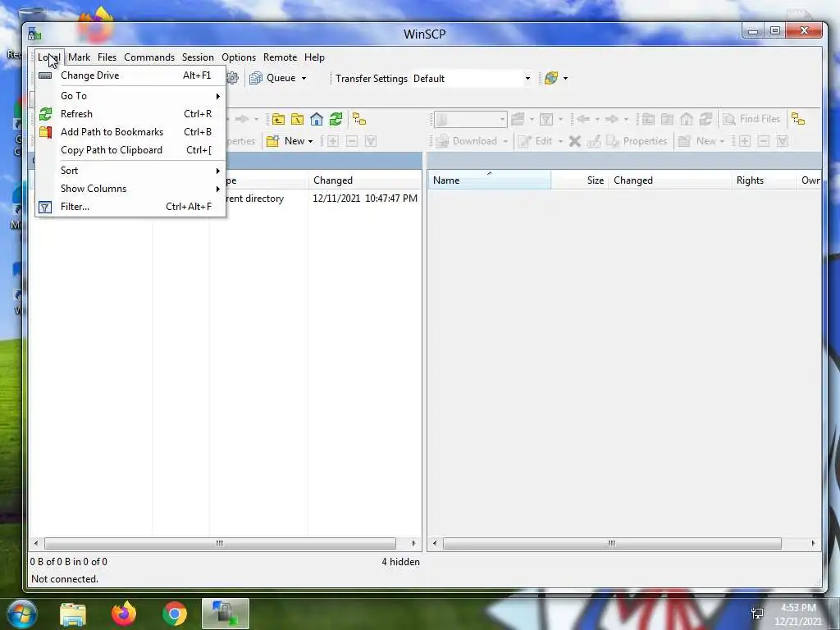Click the remote rename icon

pos(593,141)
